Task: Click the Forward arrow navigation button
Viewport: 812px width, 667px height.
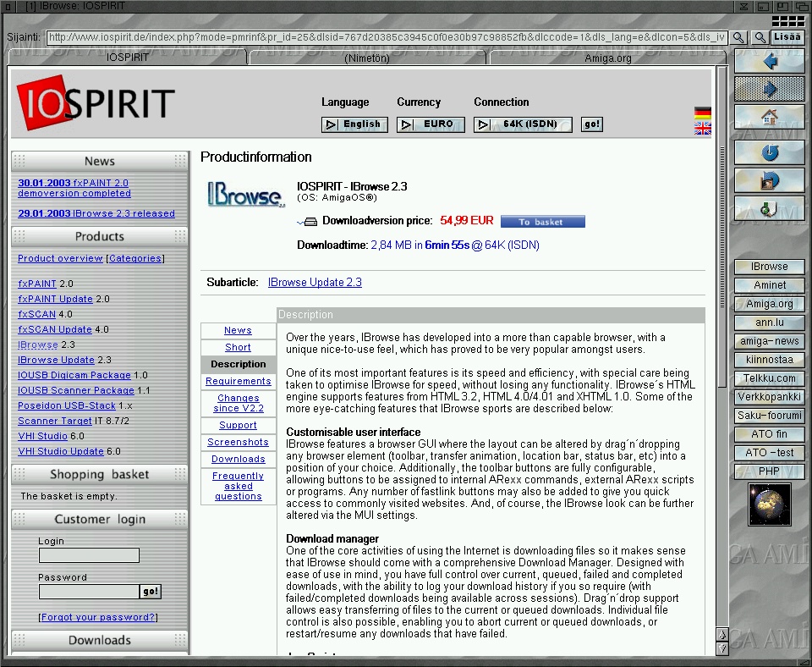Action: point(769,90)
